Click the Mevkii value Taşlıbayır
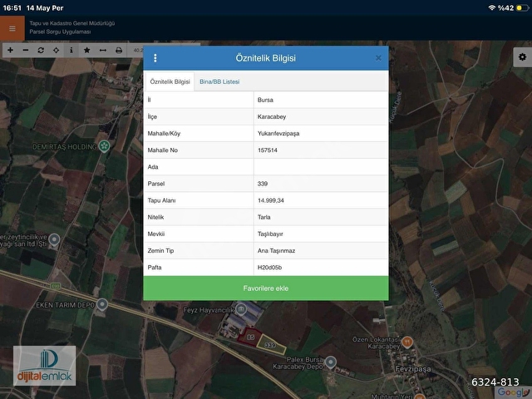Screen dimensions: 532x399 point(321,234)
